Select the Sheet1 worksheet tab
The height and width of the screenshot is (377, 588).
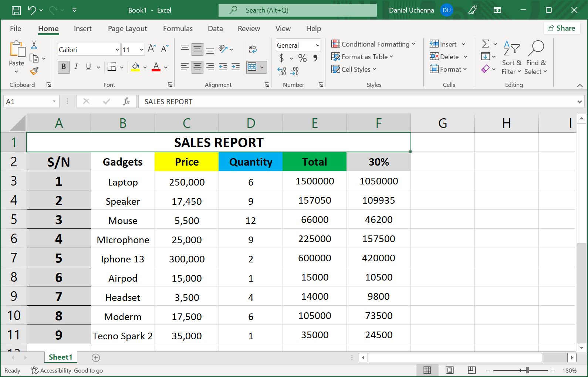point(60,357)
